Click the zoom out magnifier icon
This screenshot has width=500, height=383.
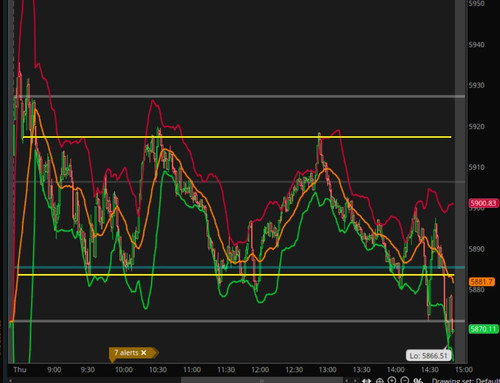405,380
